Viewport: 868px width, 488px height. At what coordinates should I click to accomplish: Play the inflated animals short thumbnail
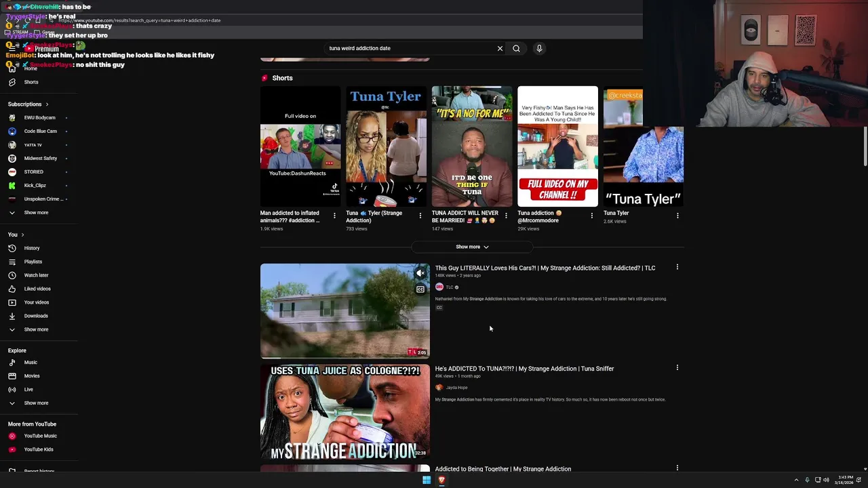[x=300, y=146]
